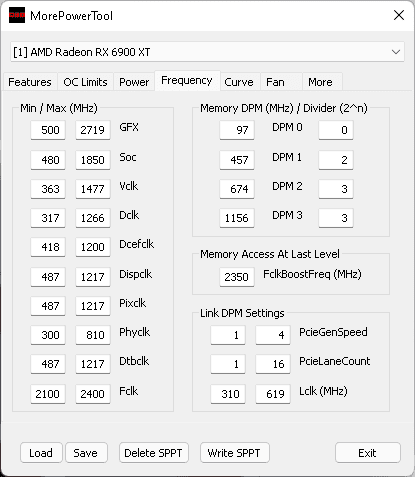Edit Dtbclk maximum field 1217
This screenshot has width=415, height=477.
(x=93, y=364)
